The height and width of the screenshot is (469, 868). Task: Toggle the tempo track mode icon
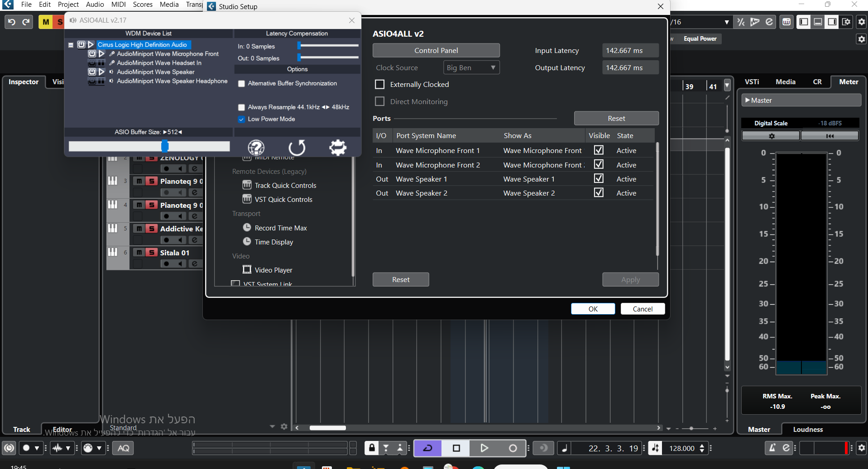coord(655,448)
